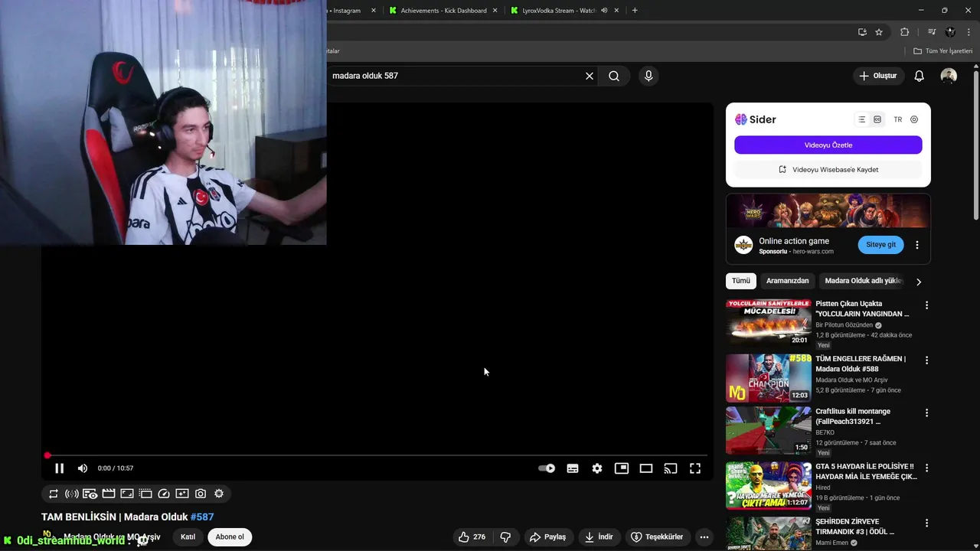980x551 pixels.
Task: Open Craftlitus kill montange thumbnail
Action: [x=768, y=430]
